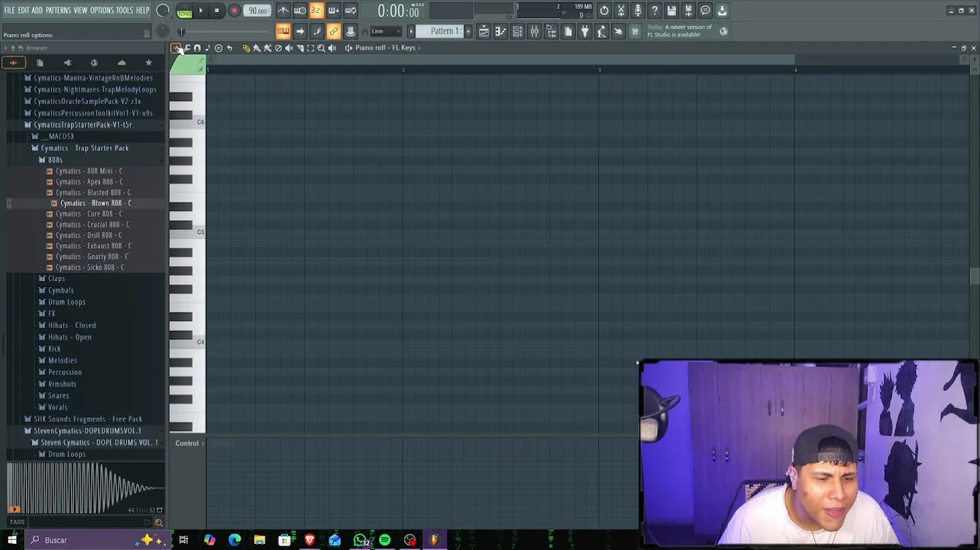Toggle the 3-2-1 countdown before recording

point(317,11)
